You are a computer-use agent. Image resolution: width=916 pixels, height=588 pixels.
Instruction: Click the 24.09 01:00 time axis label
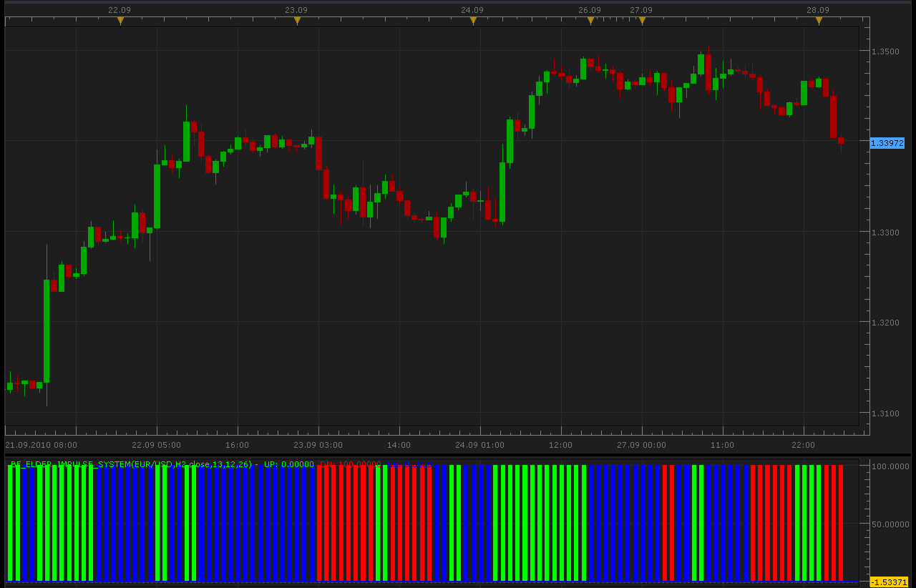[x=480, y=445]
